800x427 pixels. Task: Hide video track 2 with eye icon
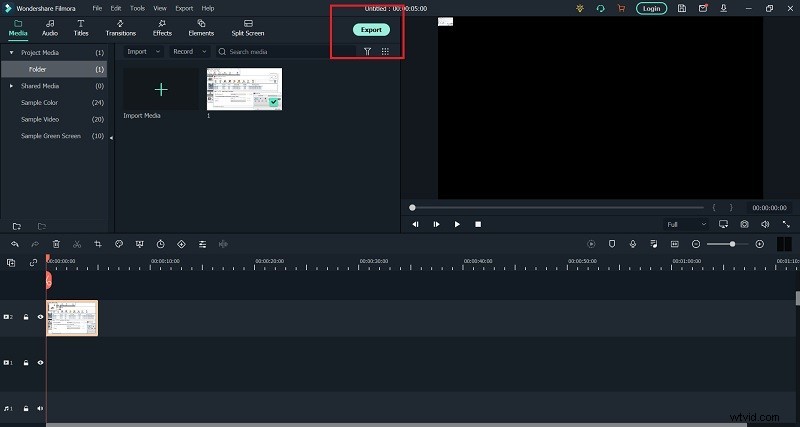point(41,317)
